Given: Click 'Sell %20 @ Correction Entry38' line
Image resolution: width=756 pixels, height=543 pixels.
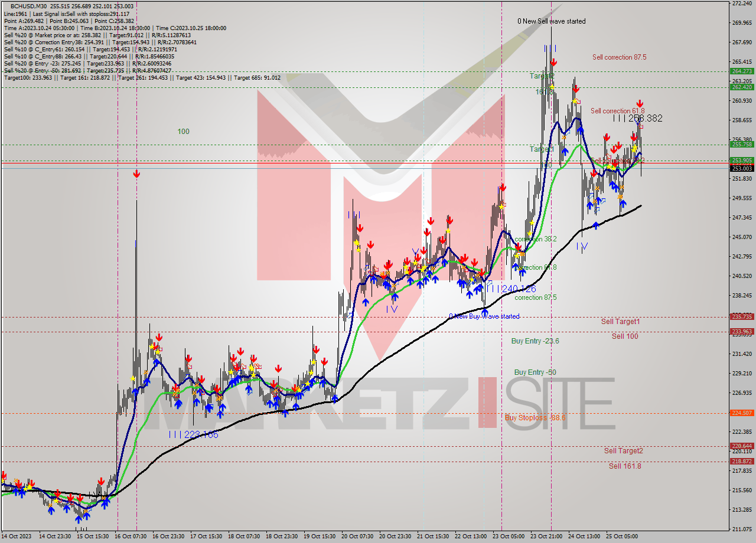Looking at the screenshot, I should [x=100, y=42].
